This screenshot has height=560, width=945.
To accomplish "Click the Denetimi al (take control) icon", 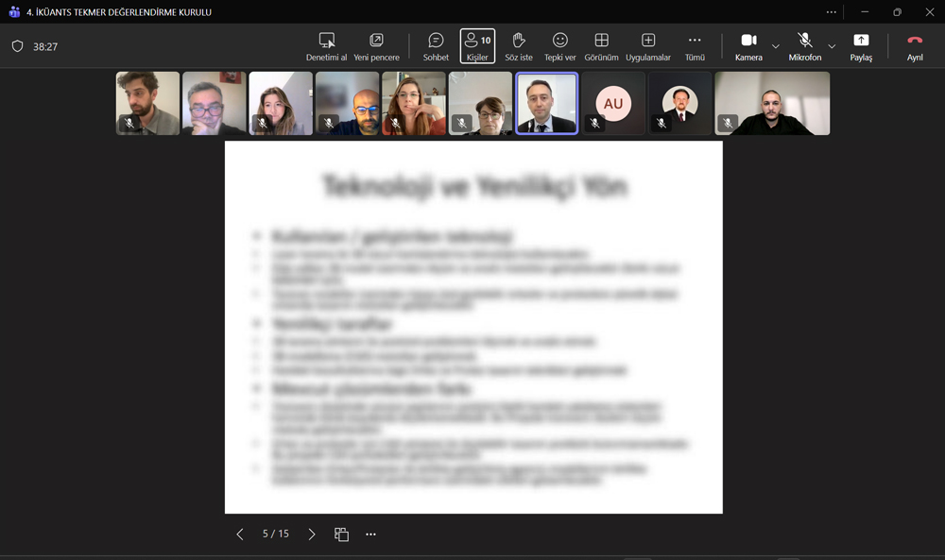I will coord(326,41).
